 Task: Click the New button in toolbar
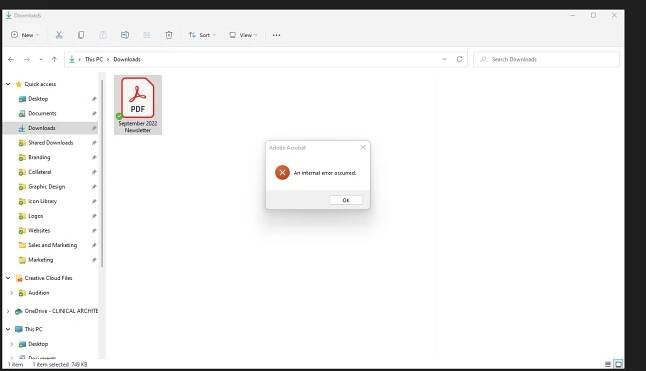pos(25,35)
